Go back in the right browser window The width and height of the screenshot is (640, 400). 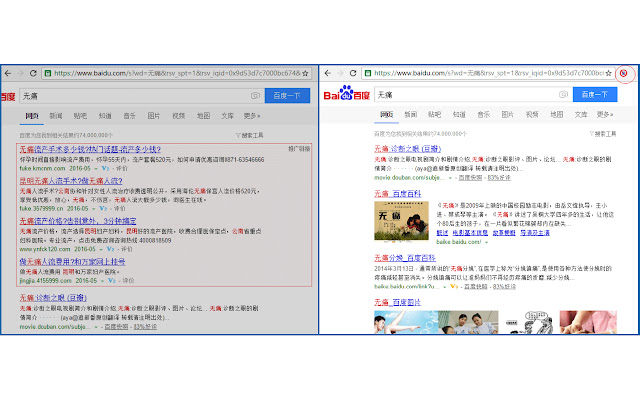coord(327,73)
